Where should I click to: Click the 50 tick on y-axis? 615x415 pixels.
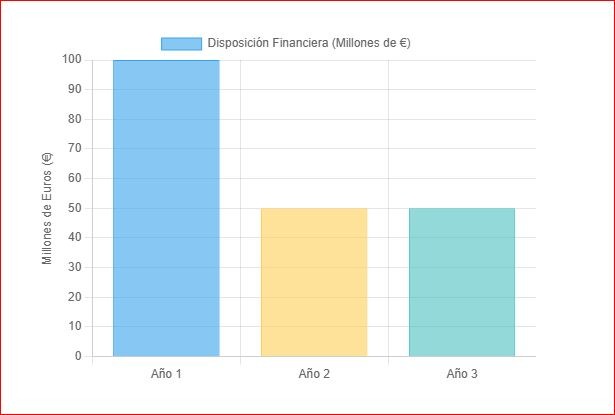(x=75, y=208)
